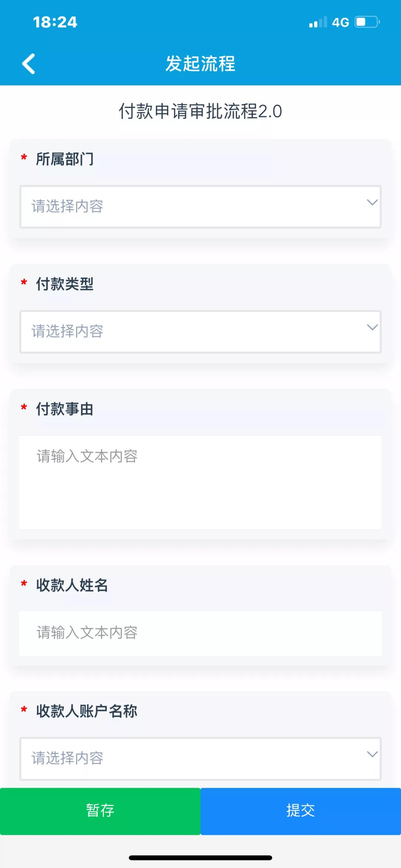Tap the 18:24 clock in status bar

(x=55, y=22)
